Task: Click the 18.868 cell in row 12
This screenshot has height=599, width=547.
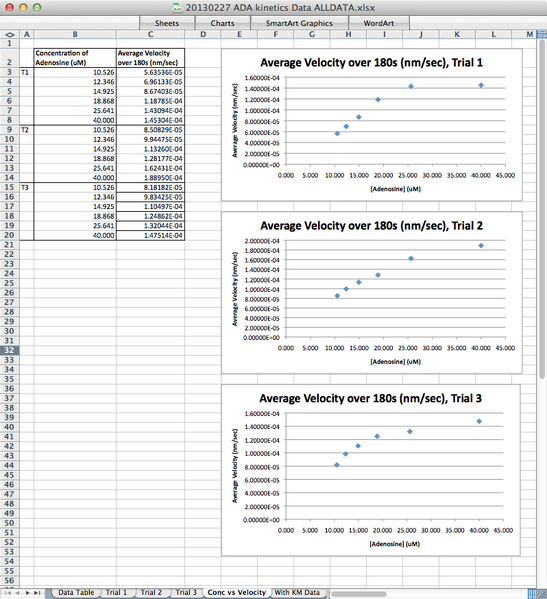Action: point(75,159)
